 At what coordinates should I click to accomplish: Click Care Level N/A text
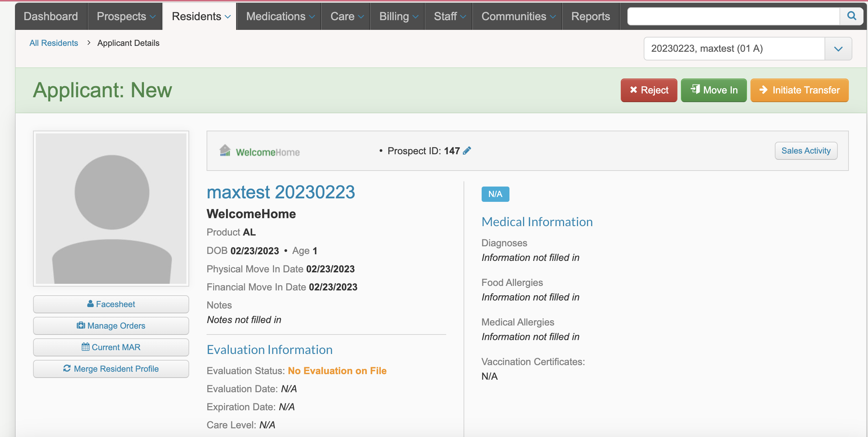tap(241, 425)
